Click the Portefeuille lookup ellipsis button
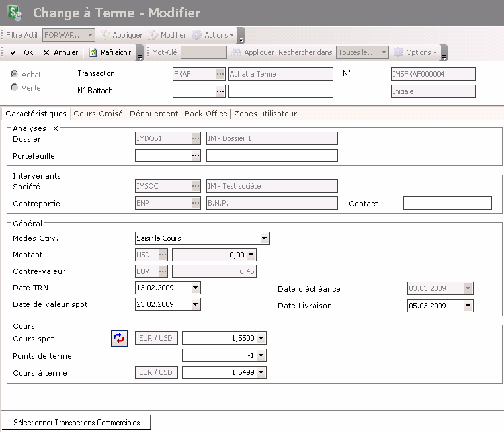The width and height of the screenshot is (504, 432). [195, 155]
